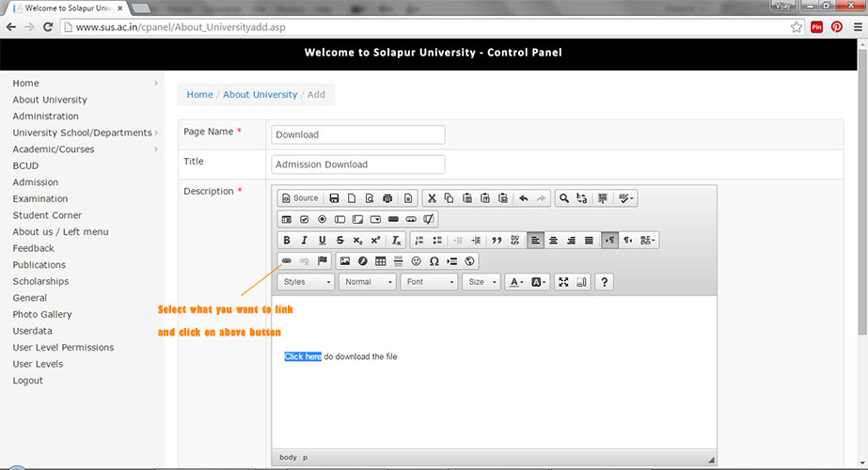Follow the Home breadcrumb link
The height and width of the screenshot is (470, 868).
pyautogui.click(x=200, y=95)
